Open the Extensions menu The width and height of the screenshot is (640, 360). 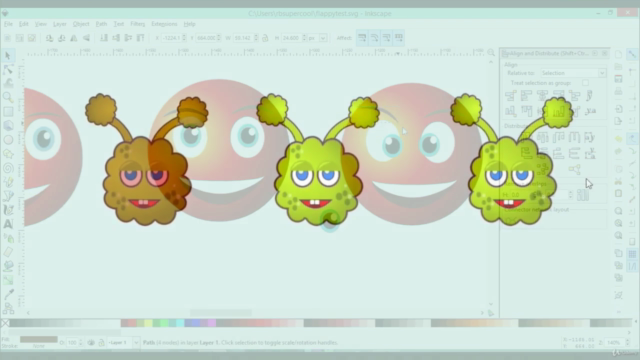point(164,24)
